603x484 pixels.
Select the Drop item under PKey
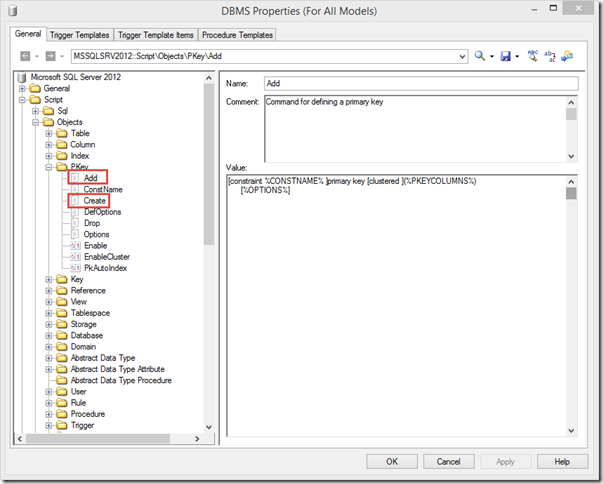pyautogui.click(x=92, y=223)
